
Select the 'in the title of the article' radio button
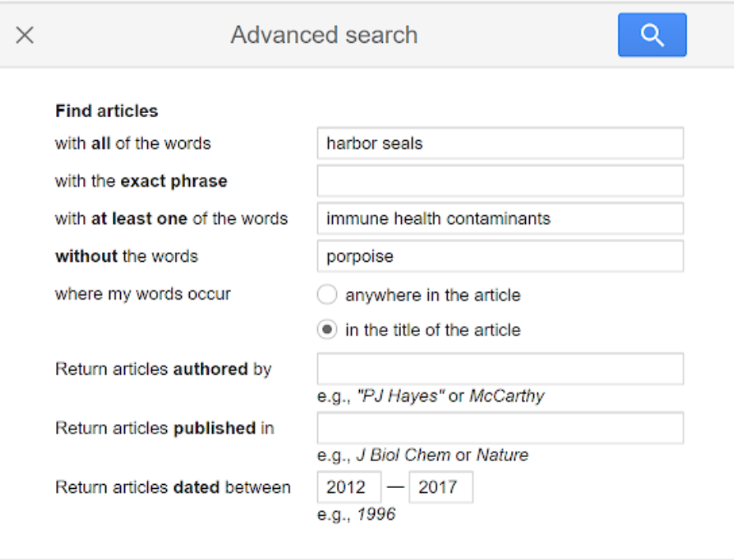pos(327,330)
